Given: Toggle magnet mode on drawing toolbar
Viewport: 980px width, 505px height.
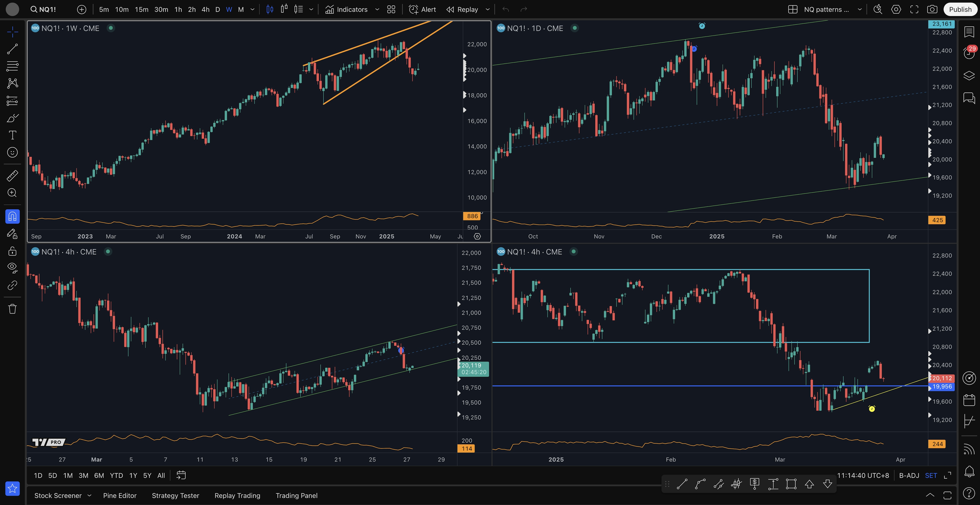Looking at the screenshot, I should pyautogui.click(x=12, y=216).
